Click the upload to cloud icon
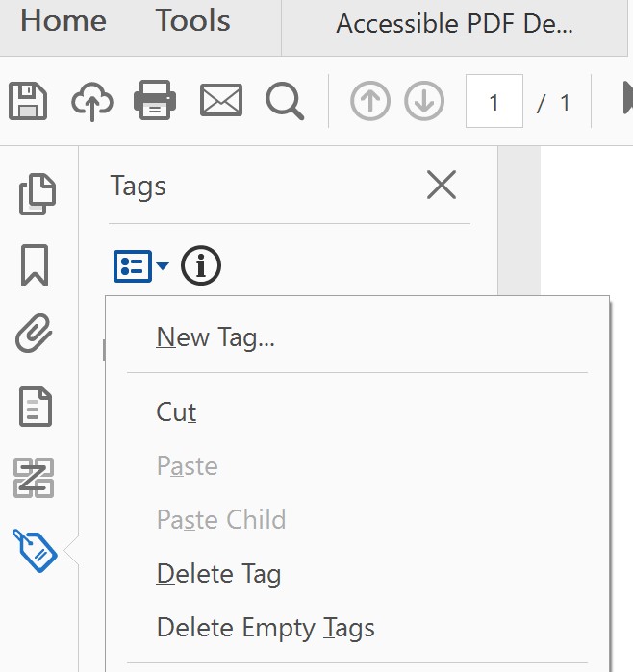 click(x=92, y=101)
